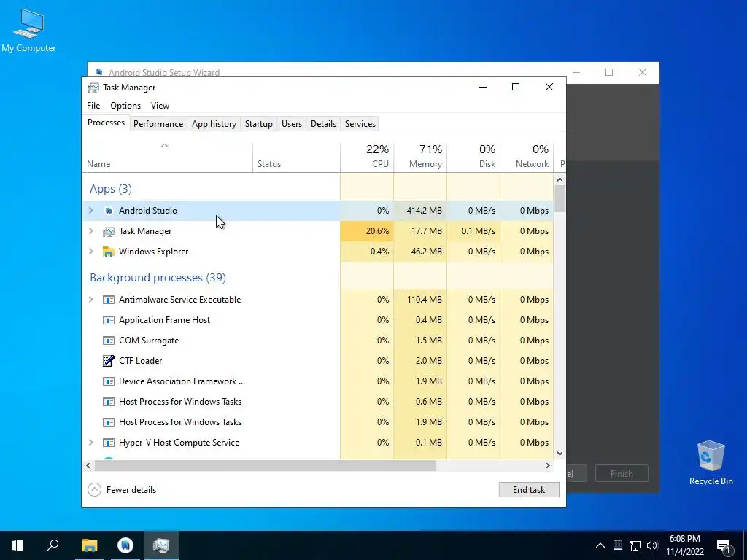Click the Windows Explorer process icon
Screen dimensions: 747x560
click(x=109, y=252)
